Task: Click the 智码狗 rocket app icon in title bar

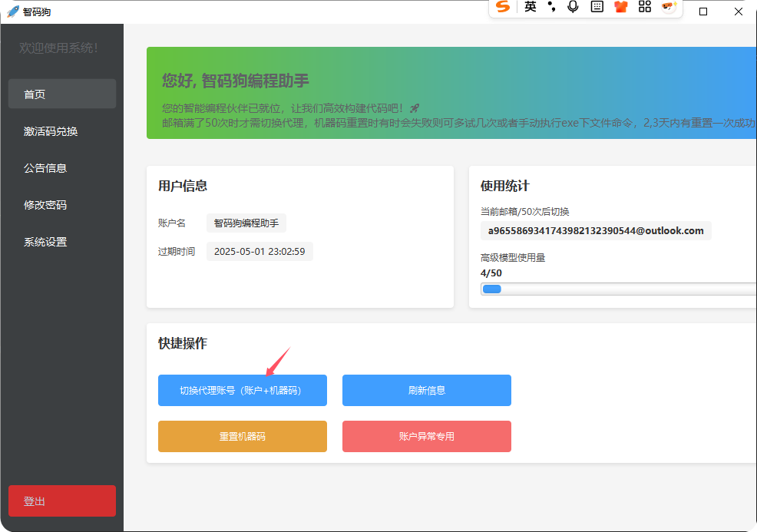Action: point(12,12)
